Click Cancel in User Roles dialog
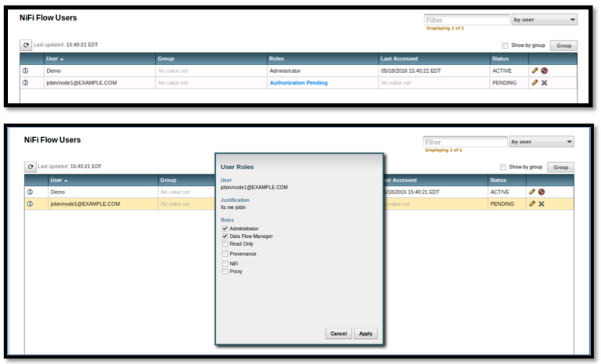Screen dimensions: 601x364 click(339, 333)
